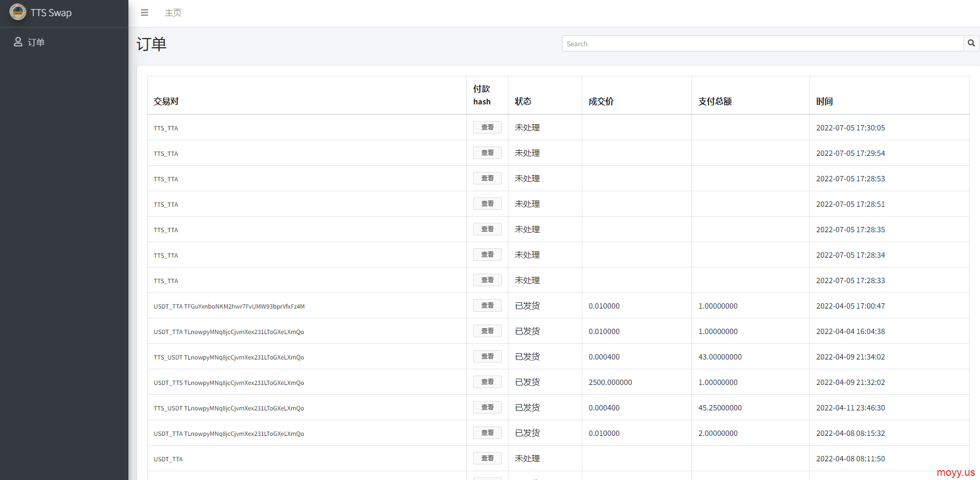Viewport: 980px width, 480px height.
Task: Click the TTS Swap brand title text
Action: point(51,13)
